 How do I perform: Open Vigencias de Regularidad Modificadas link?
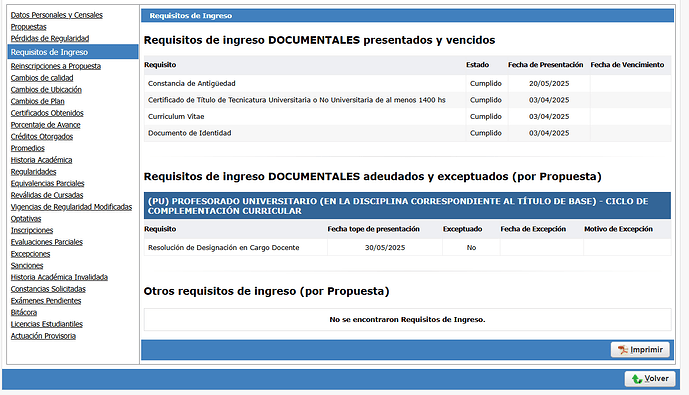point(71,207)
